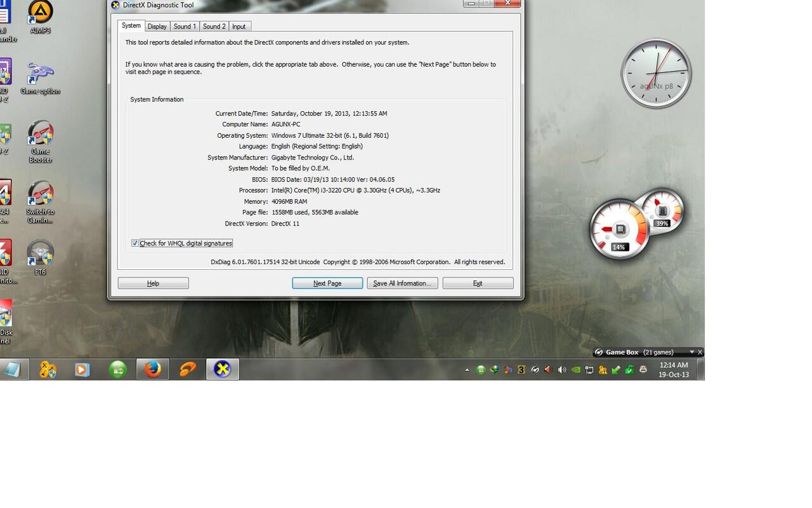The width and height of the screenshot is (812, 508).
Task: Open the volume speaker tray icon
Action: pos(562,370)
